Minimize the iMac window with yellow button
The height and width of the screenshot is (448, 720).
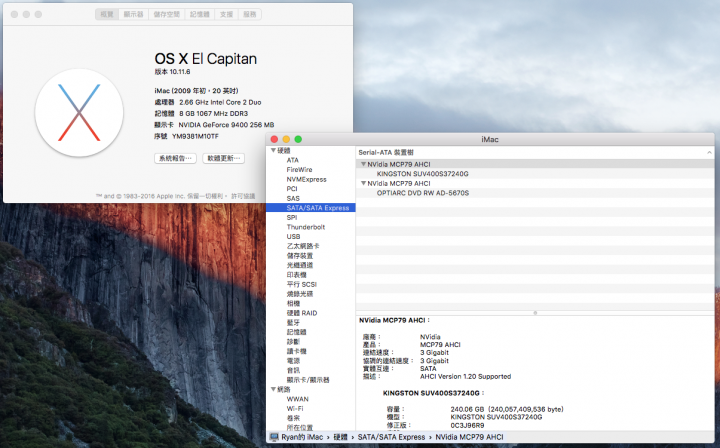286,139
